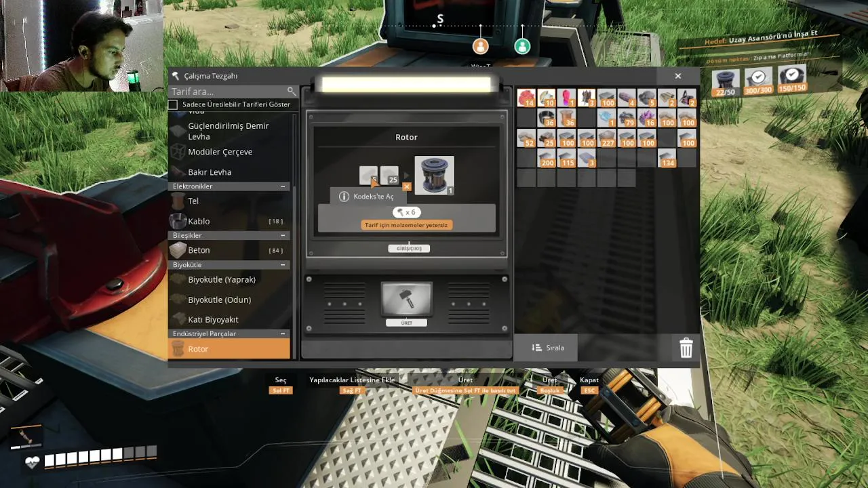Viewport: 868px width, 488px height.
Task: Pick the inventory stack of 115
Action: 567,159
